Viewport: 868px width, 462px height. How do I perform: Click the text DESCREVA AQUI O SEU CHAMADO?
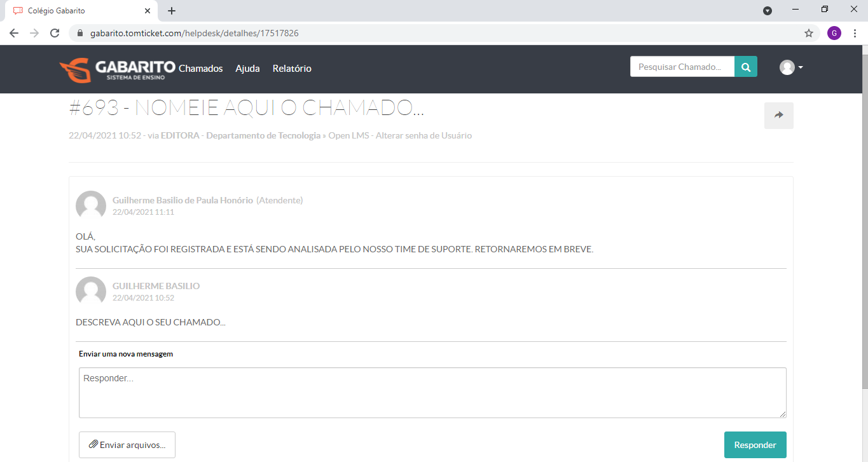tap(151, 322)
